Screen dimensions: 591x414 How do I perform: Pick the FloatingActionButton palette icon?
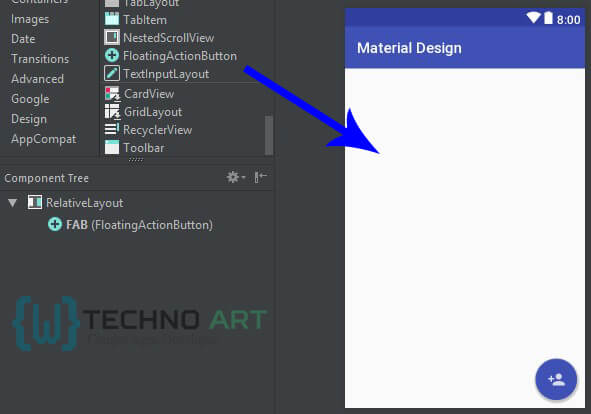112,55
